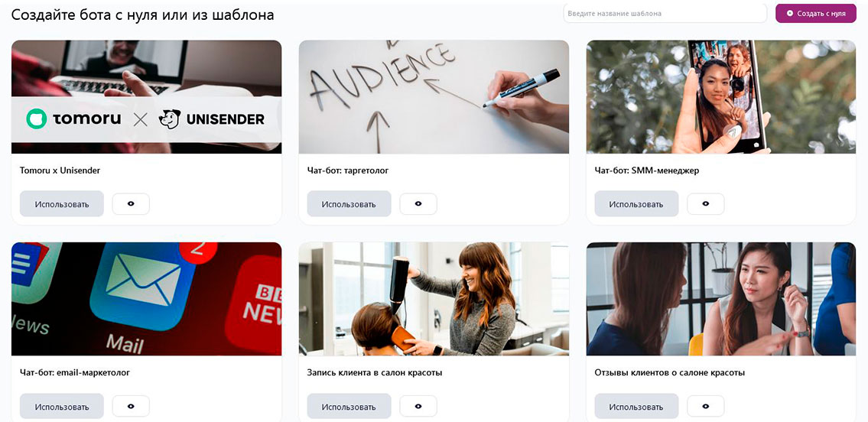
Task: Use the Чат-бот: email-маркетолог template
Action: 62,407
